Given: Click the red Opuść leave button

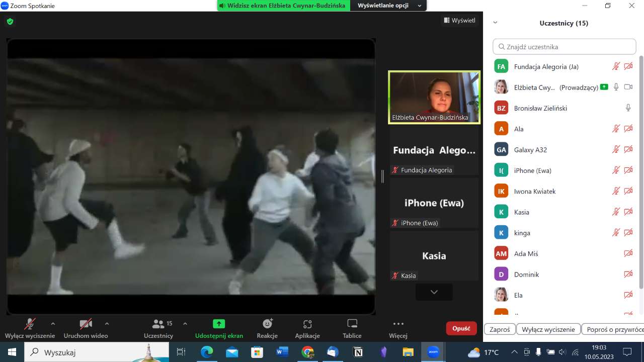Looking at the screenshot, I should (x=461, y=328).
